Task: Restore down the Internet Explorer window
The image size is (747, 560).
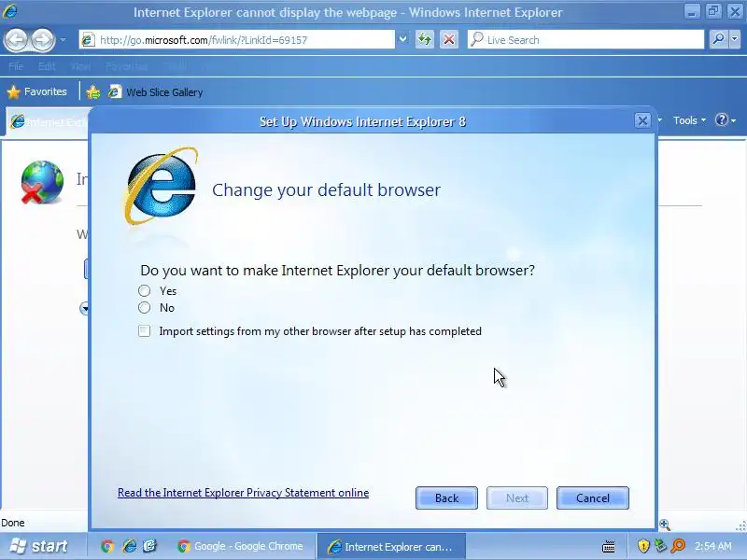Action: click(x=713, y=11)
